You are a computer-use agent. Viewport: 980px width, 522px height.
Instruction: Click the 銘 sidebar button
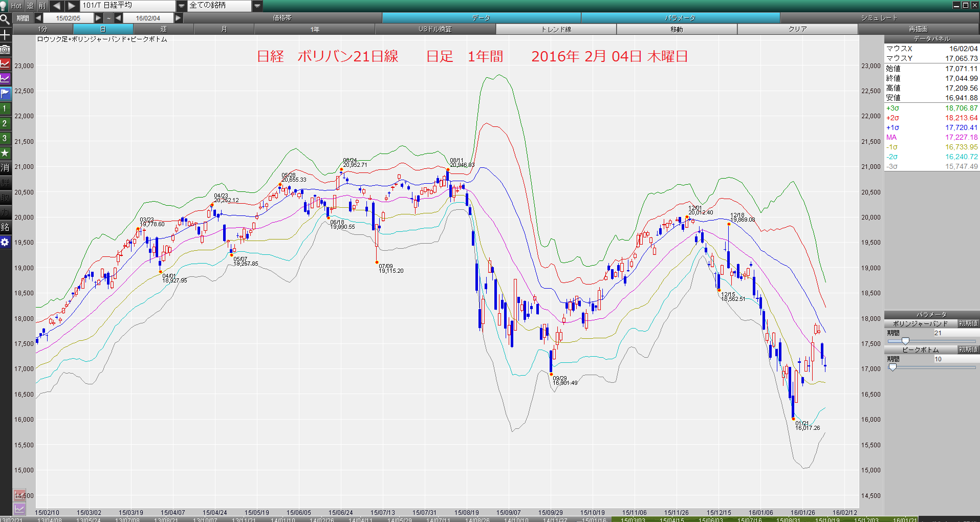[x=5, y=227]
